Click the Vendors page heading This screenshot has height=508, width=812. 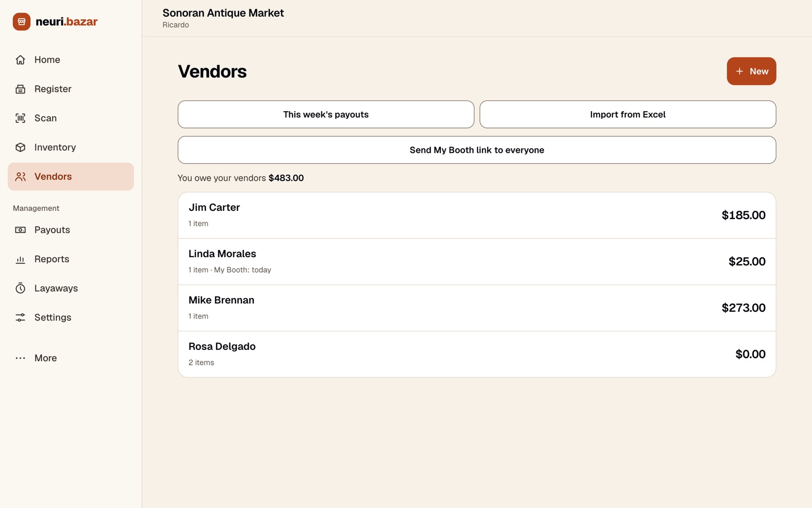(212, 72)
